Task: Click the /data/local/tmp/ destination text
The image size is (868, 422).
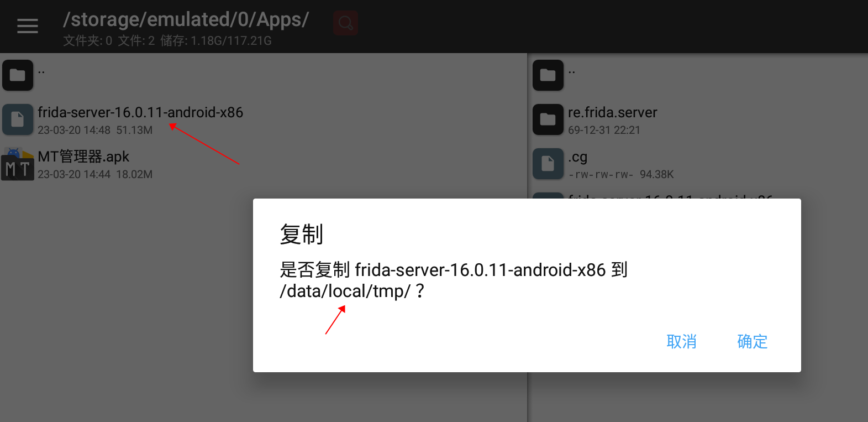Action: (x=345, y=291)
